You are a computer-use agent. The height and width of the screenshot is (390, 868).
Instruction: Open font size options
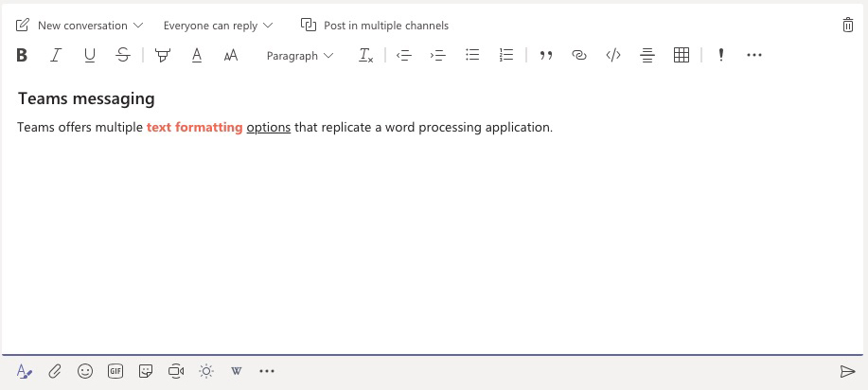[231, 55]
